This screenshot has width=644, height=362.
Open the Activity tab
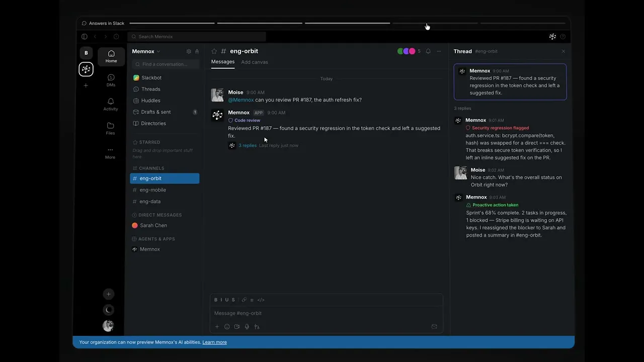[x=111, y=105]
